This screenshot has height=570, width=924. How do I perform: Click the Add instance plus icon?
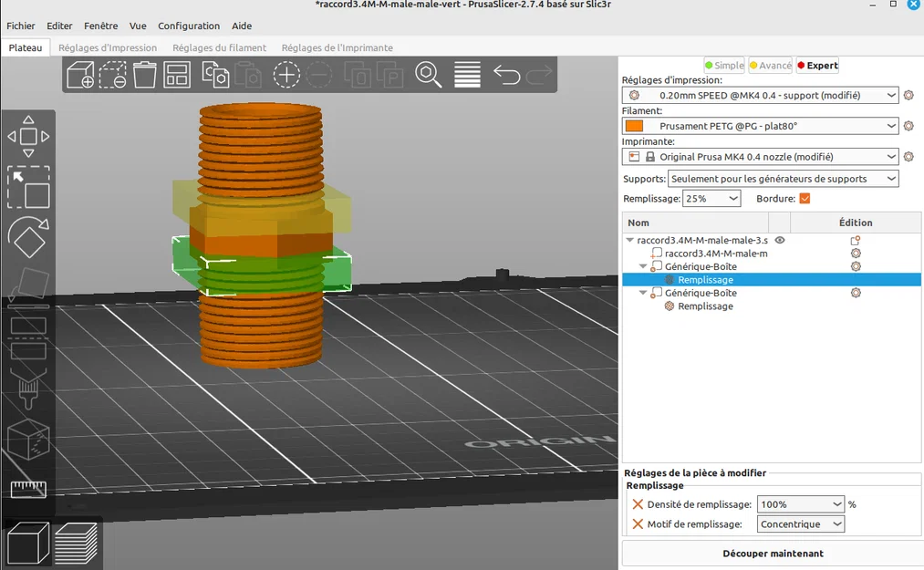point(286,75)
